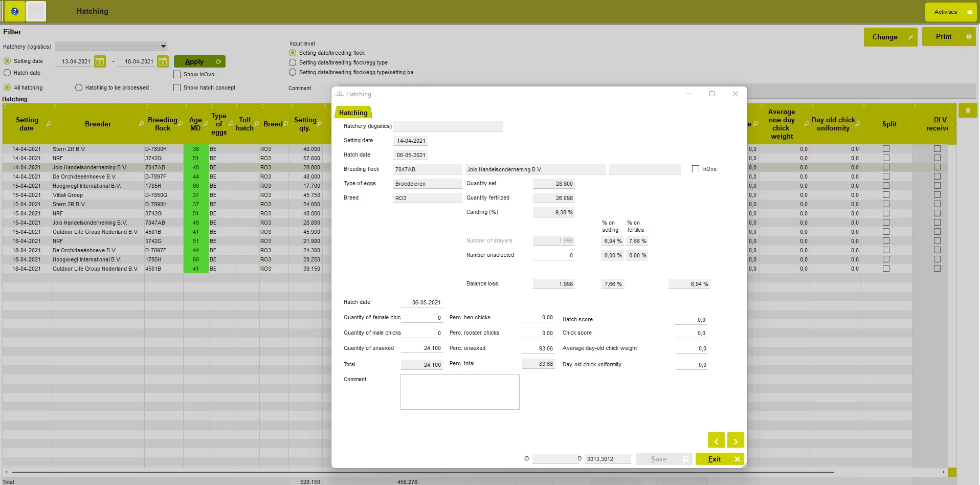
Task: Click search icon in Breeder column header
Action: coord(141,124)
